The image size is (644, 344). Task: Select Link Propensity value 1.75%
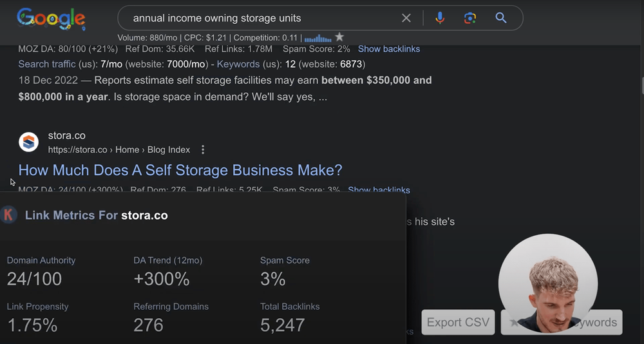32,325
